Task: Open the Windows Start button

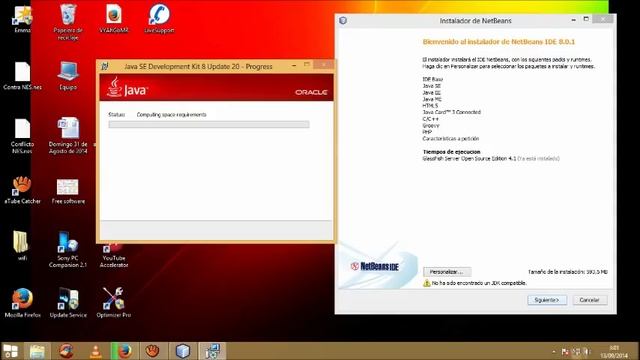Action: [11, 351]
